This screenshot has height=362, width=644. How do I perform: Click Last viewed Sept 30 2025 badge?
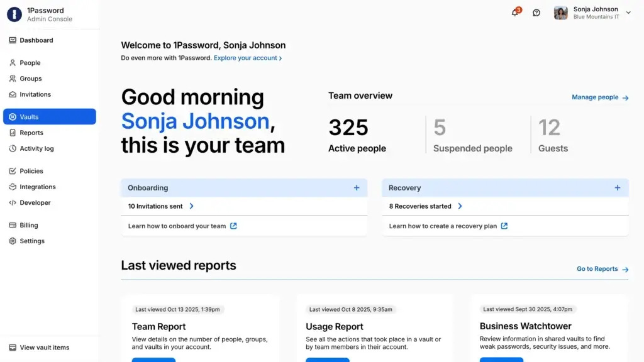[528, 309]
